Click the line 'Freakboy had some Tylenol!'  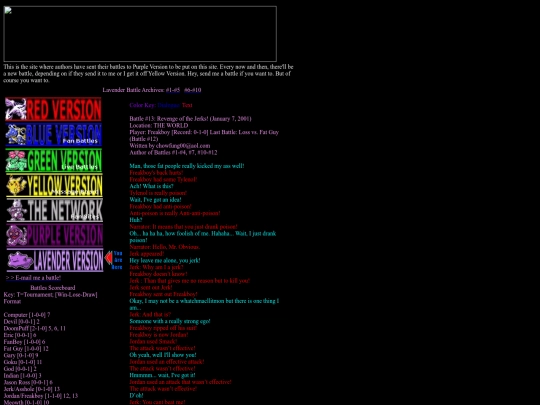(x=163, y=179)
